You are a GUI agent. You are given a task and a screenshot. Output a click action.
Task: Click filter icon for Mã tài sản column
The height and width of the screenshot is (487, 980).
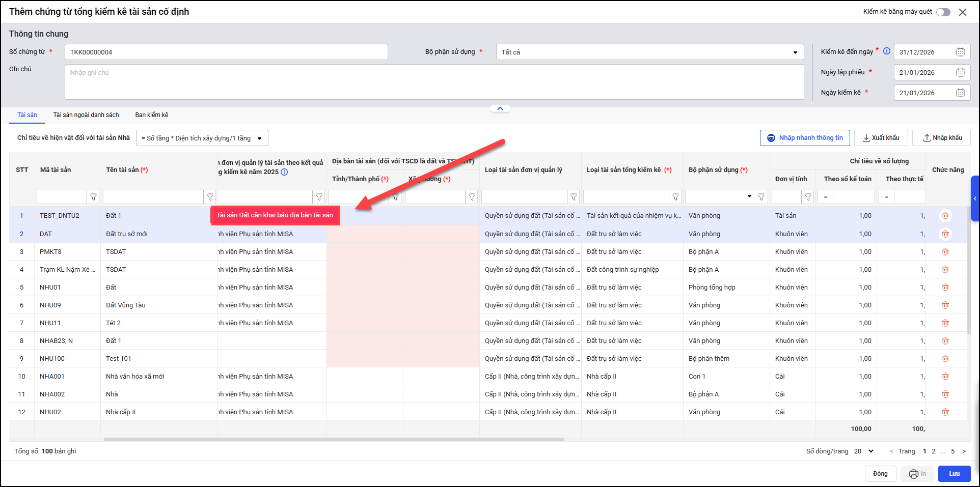[x=93, y=197]
